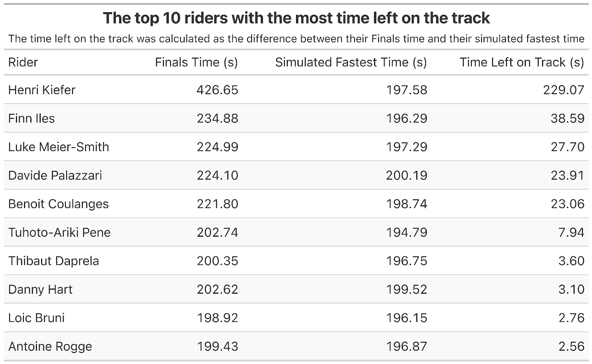Click Davide Palazzari's name
The image size is (592, 364).
click(x=55, y=175)
